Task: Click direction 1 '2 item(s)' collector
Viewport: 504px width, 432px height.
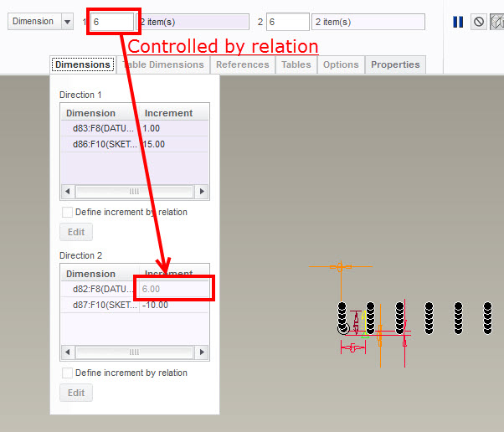Action: pos(194,22)
